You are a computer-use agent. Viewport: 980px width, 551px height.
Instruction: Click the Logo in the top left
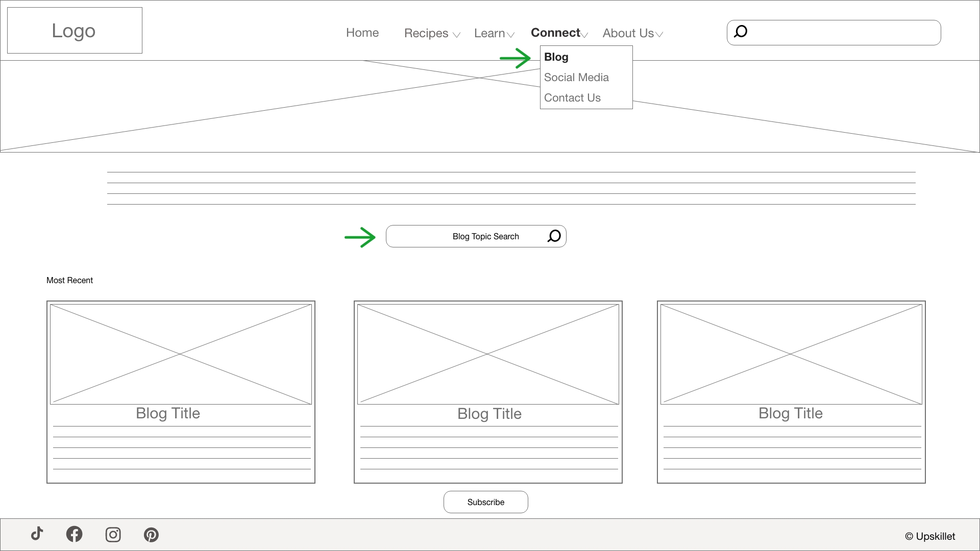click(x=73, y=31)
